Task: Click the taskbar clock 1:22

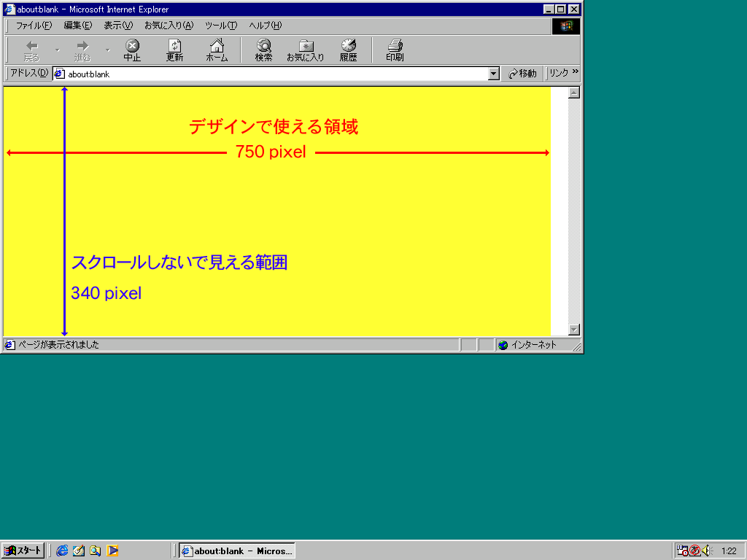Action: click(x=729, y=551)
